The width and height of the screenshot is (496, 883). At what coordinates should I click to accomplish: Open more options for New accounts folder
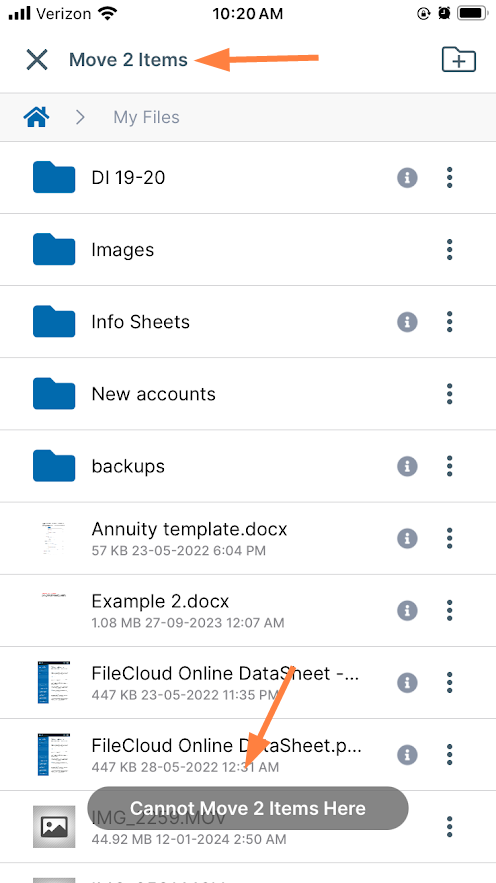[x=449, y=394]
